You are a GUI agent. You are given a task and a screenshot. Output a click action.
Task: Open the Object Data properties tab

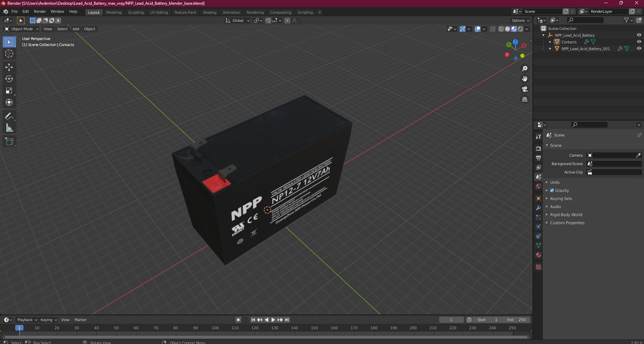click(x=538, y=245)
